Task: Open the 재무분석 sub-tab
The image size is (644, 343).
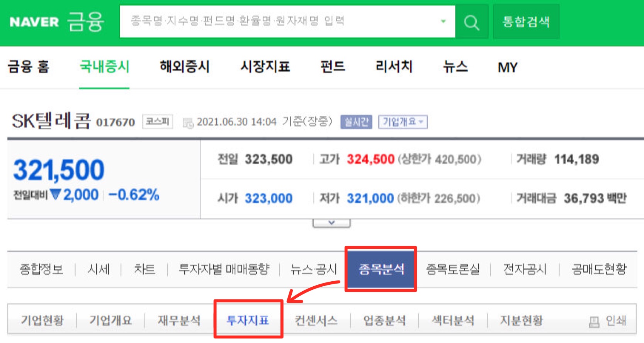Action: [x=179, y=320]
